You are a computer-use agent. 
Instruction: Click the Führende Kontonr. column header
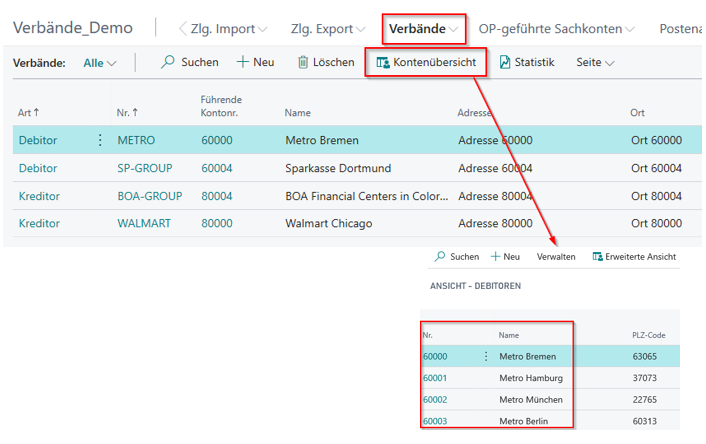tap(221, 106)
